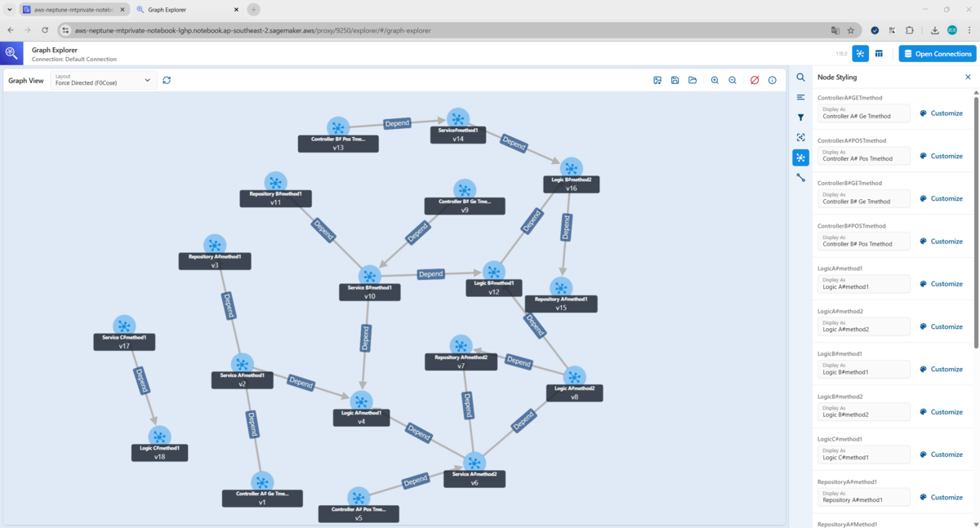Customize LogicA#method1 node style
Viewport: 980px width, 528px height.
click(941, 284)
